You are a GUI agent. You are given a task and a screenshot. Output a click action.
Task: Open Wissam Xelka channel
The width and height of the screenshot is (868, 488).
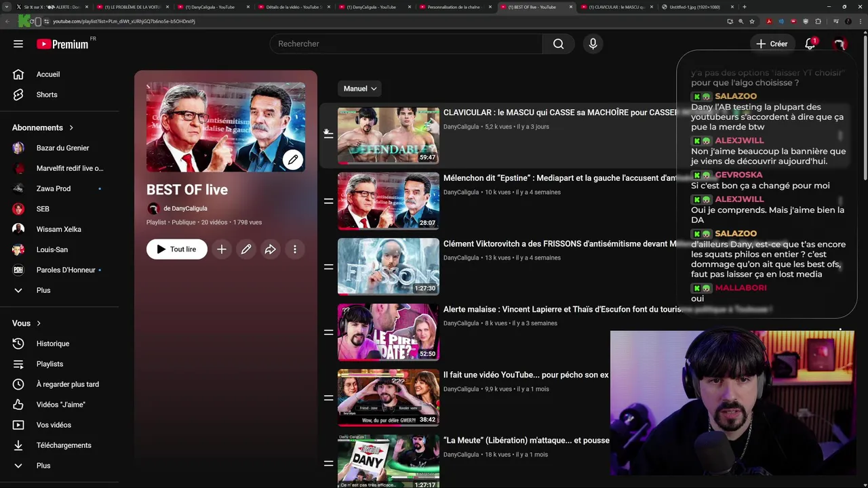point(60,229)
